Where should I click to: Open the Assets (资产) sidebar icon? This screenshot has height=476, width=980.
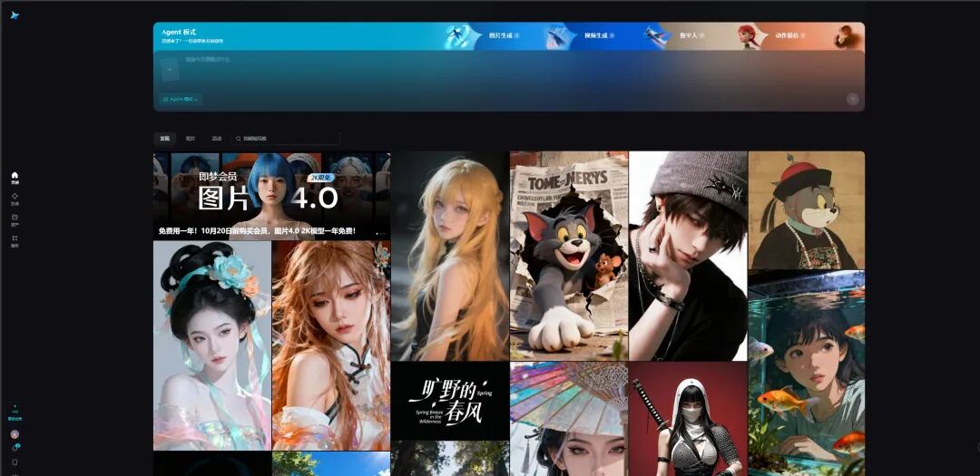(x=15, y=219)
